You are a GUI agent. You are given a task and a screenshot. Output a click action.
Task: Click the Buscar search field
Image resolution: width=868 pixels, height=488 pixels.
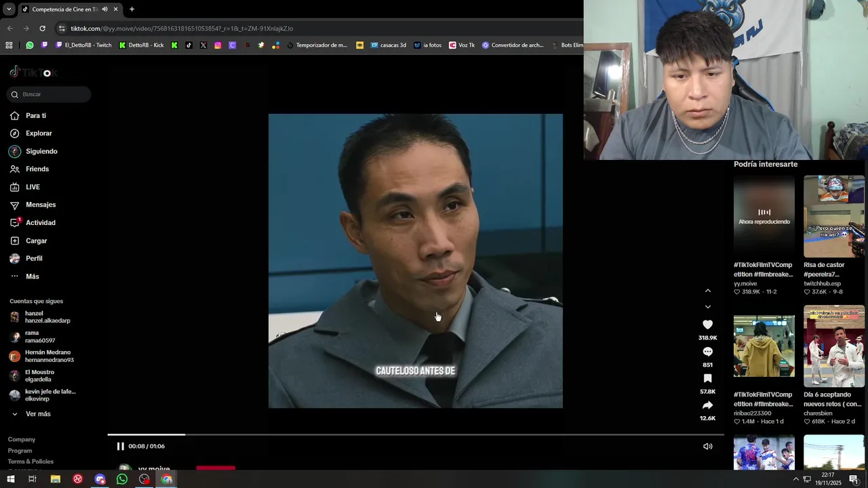tap(49, 94)
